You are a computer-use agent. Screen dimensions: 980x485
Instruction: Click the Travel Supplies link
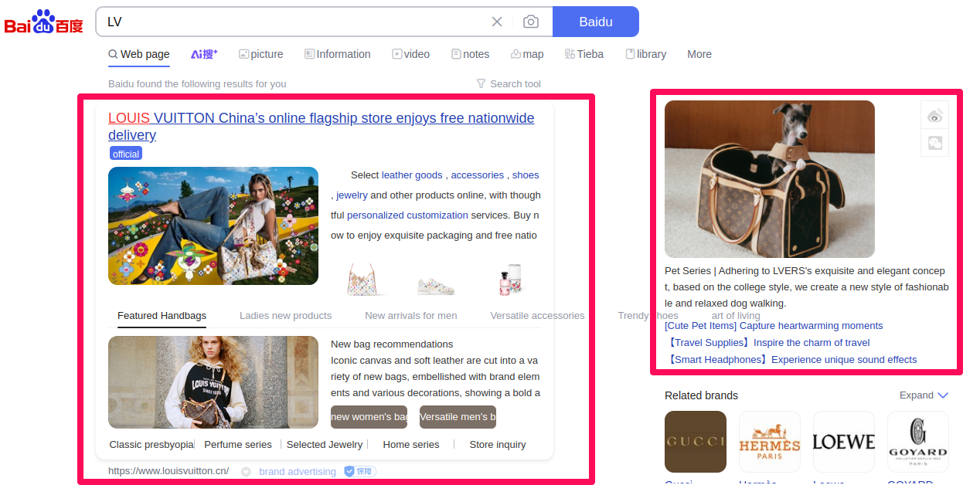[x=770, y=342]
